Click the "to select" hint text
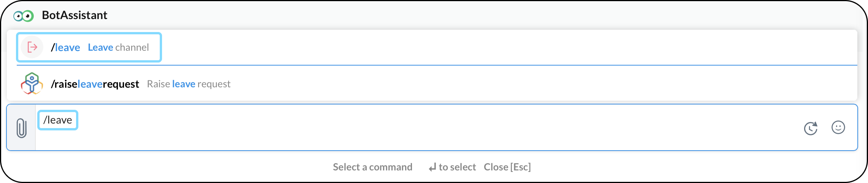 pyautogui.click(x=457, y=167)
